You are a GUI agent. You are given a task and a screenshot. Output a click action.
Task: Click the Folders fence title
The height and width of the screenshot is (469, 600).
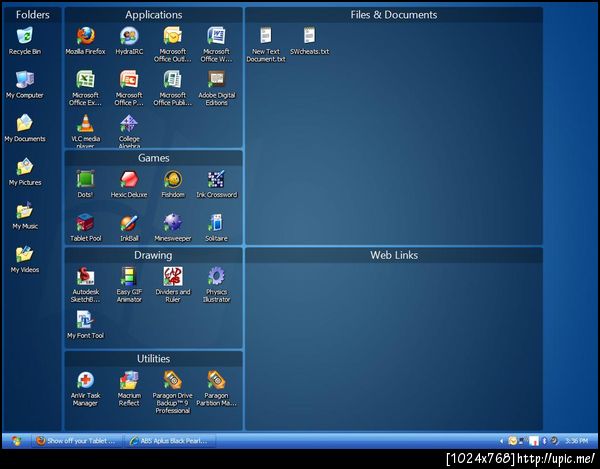tap(33, 15)
